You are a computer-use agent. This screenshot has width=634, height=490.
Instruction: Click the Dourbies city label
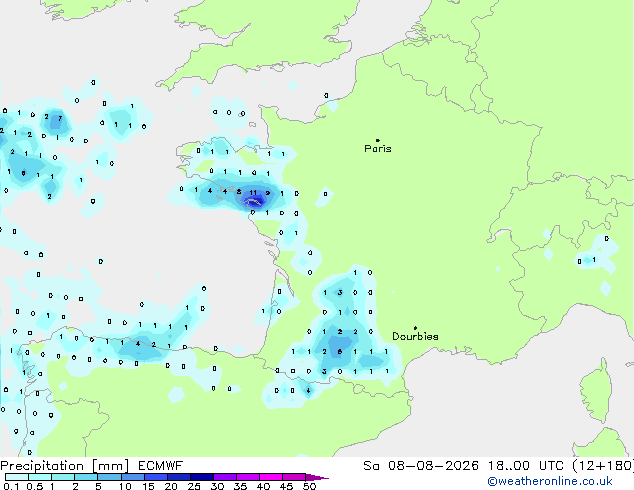415,336
